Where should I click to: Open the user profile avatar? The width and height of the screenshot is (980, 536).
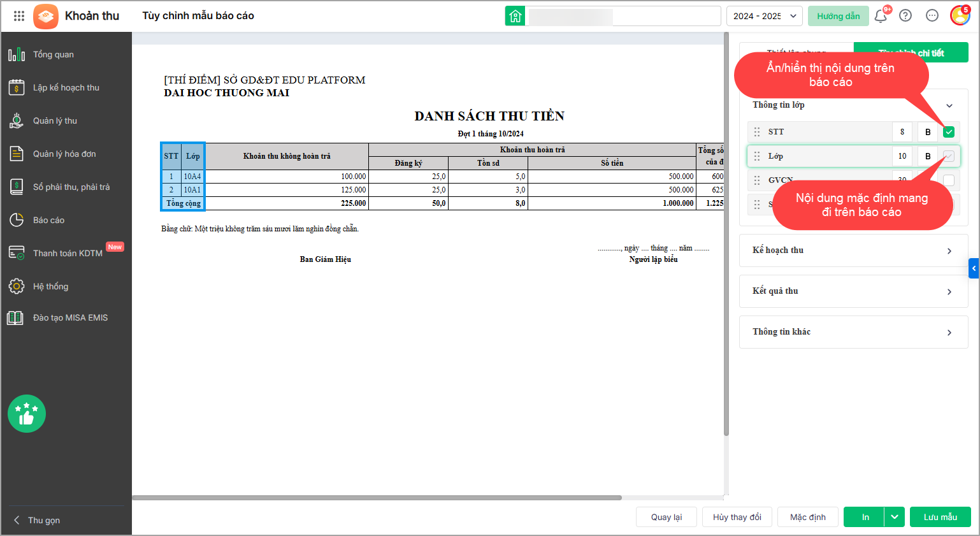(x=960, y=16)
